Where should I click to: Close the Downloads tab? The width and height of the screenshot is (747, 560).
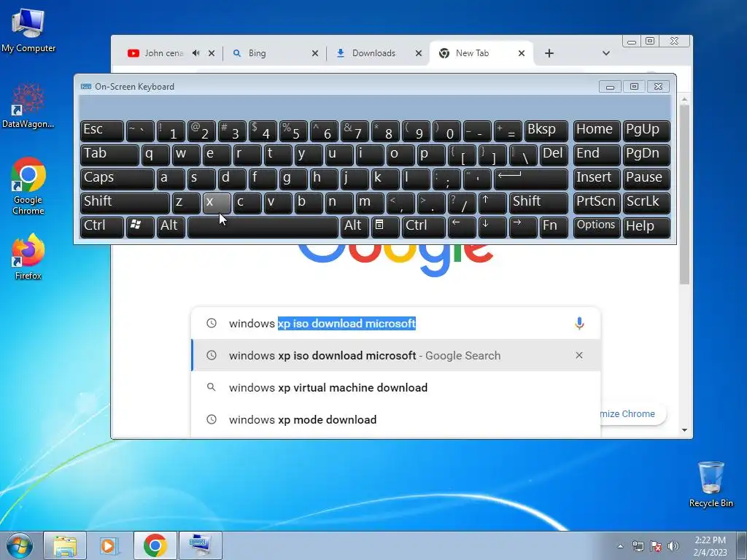(x=418, y=53)
